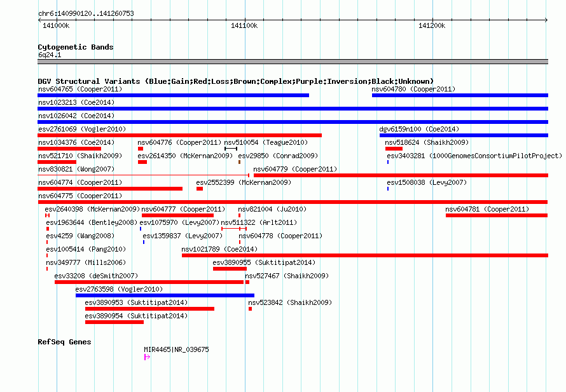Open nsv604775 (Cooper2011) label
This screenshot has height=392, width=566.
80,196
